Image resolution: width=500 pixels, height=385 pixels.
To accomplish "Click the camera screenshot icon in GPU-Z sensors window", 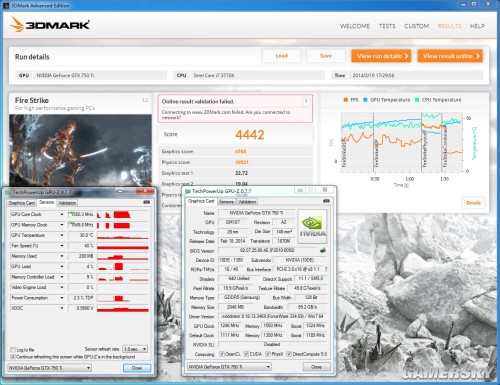I will (146, 202).
